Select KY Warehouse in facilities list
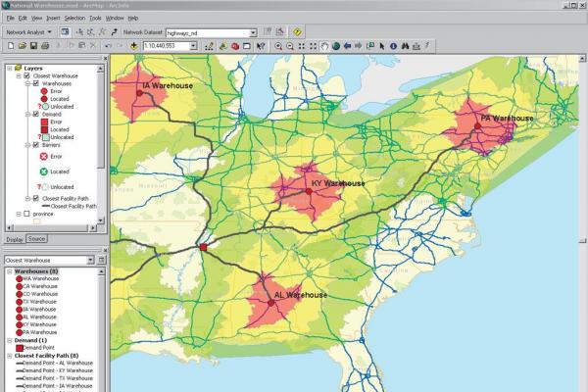 38,324
